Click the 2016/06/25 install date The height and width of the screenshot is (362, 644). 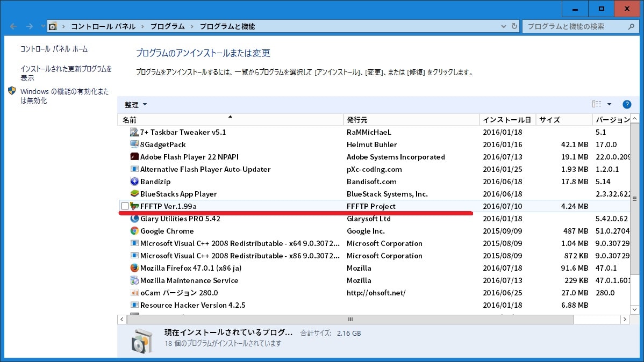tap(502, 293)
